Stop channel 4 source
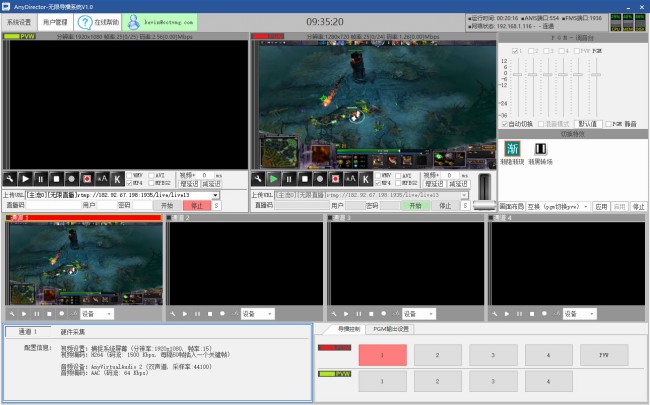 [532, 314]
